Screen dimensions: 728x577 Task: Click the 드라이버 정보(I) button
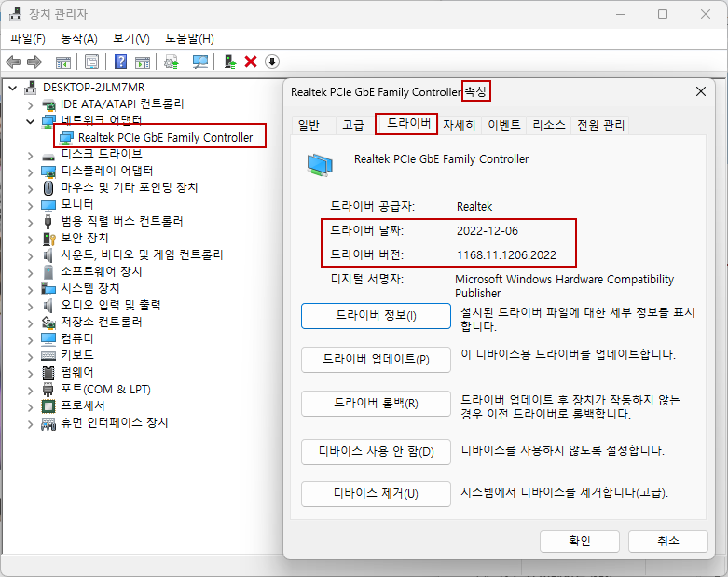pos(376,316)
